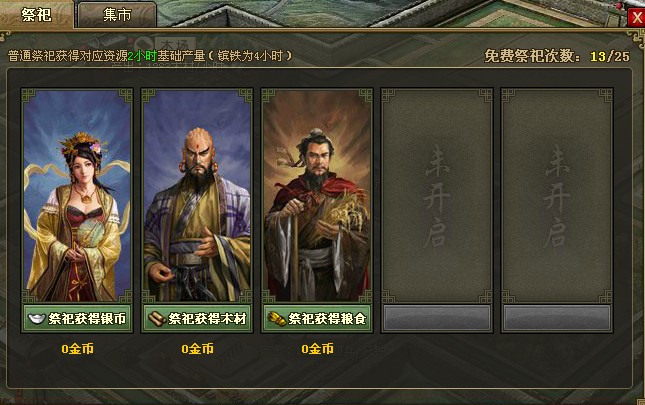This screenshot has width=645, height=405.
Task: Click 0金币 cost under wood sacrifice
Action: click(x=197, y=349)
